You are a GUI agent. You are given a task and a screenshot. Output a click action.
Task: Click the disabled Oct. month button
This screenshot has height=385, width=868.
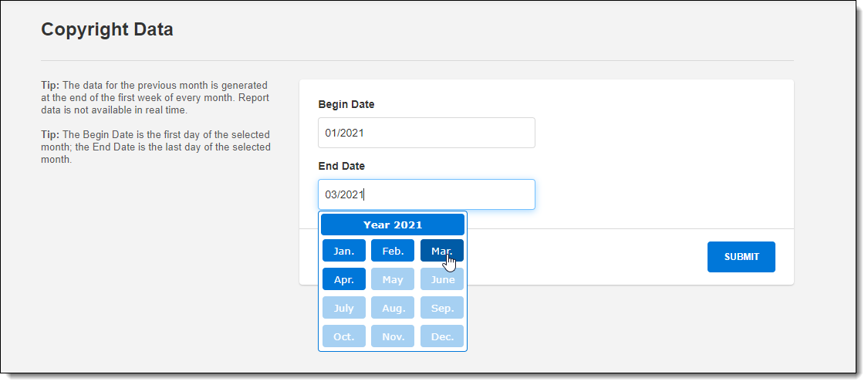tap(344, 336)
